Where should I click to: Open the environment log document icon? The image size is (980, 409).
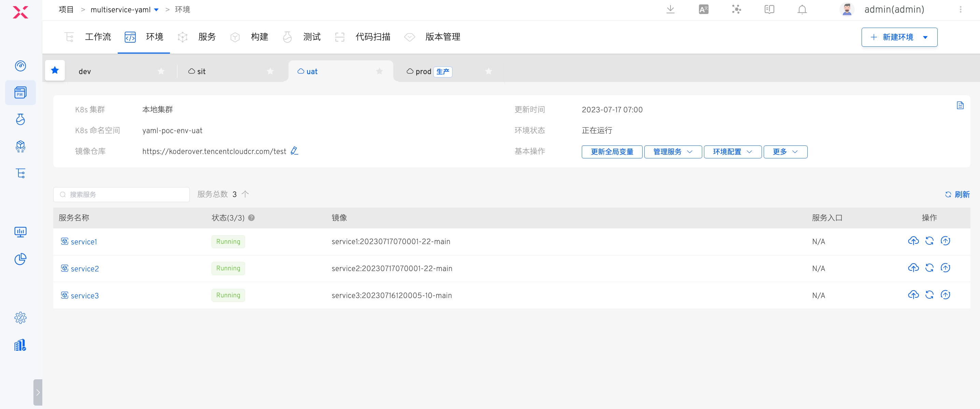960,105
